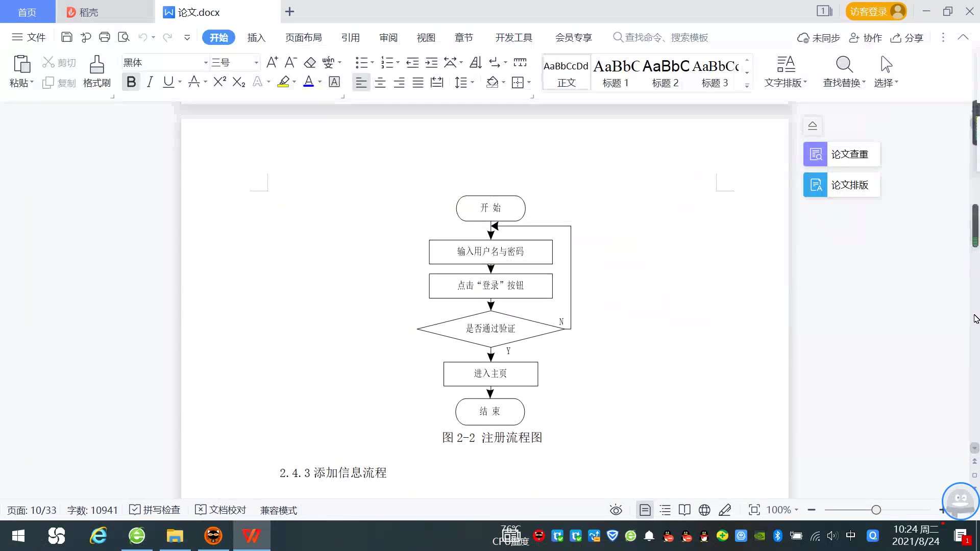Clear formatting with the eraser icon
The image size is (980, 551).
[310, 62]
